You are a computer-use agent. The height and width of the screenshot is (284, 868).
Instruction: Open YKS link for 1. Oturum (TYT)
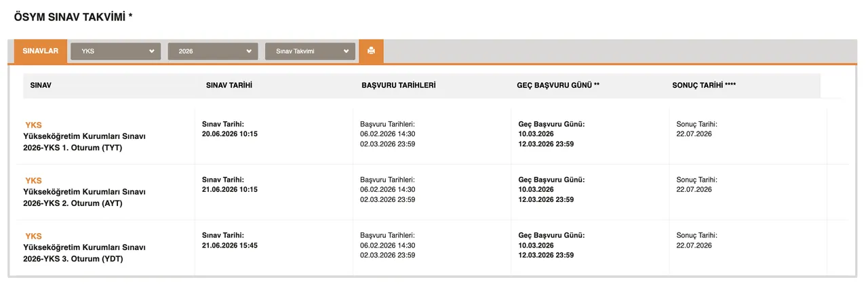pos(33,125)
